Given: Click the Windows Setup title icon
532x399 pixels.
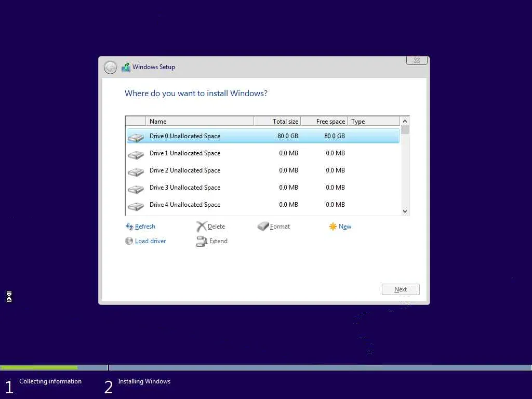Looking at the screenshot, I should point(126,68).
